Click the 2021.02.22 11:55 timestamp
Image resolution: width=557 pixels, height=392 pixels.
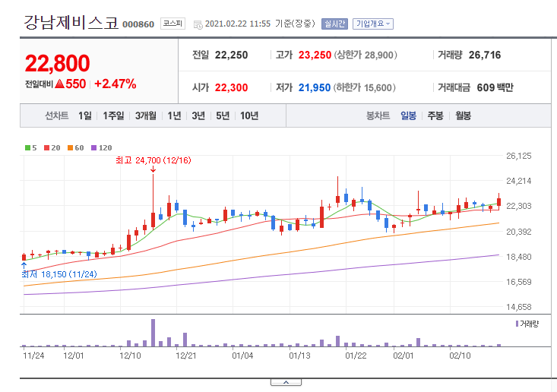pos(238,24)
